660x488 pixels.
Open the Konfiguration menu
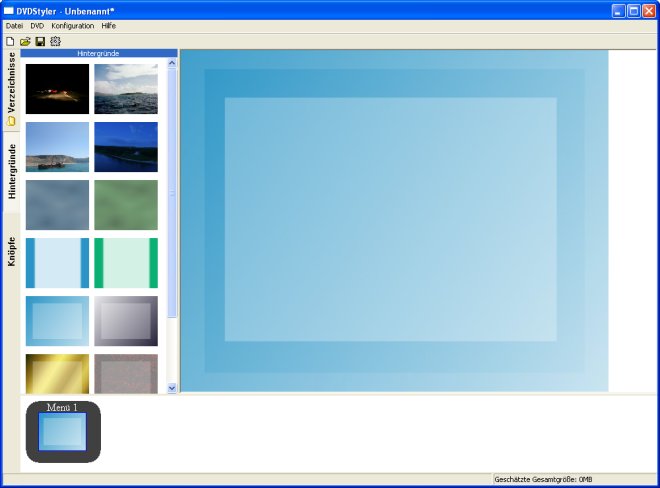click(x=72, y=26)
